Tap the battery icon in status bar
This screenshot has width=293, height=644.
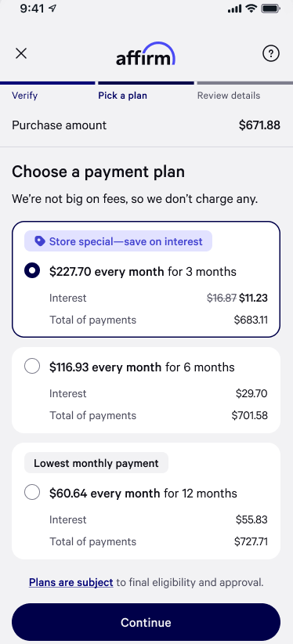click(x=270, y=9)
